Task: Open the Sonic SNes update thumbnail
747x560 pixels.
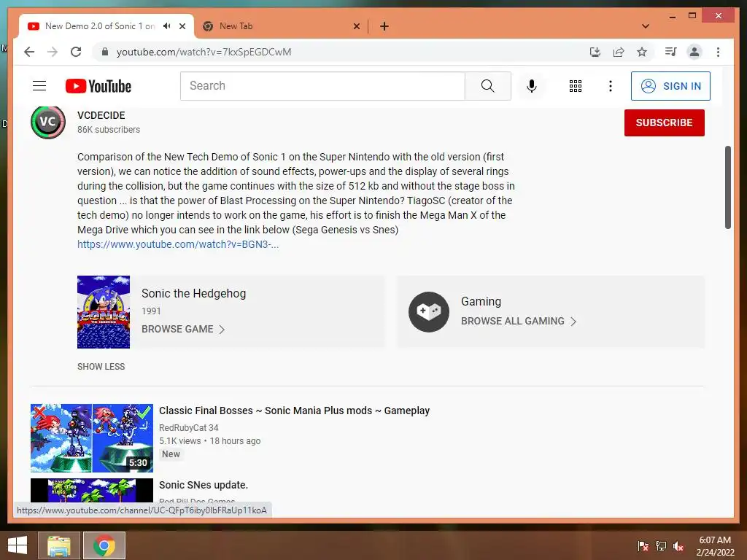Action: (91, 491)
